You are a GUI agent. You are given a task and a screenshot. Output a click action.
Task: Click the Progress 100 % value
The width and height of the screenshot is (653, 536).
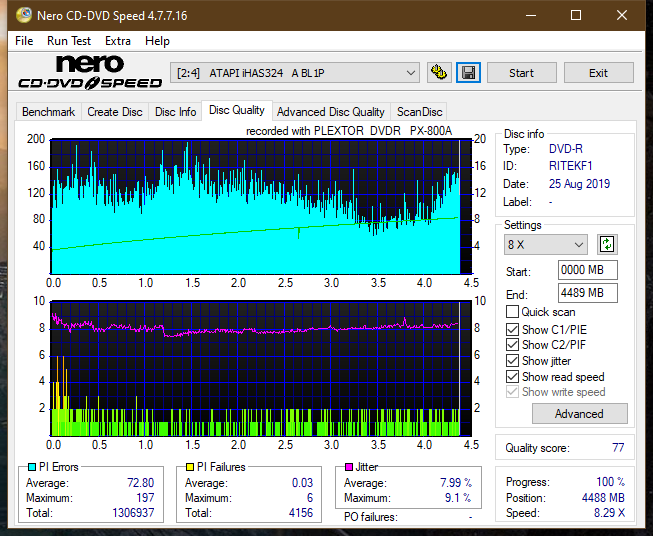click(x=611, y=482)
